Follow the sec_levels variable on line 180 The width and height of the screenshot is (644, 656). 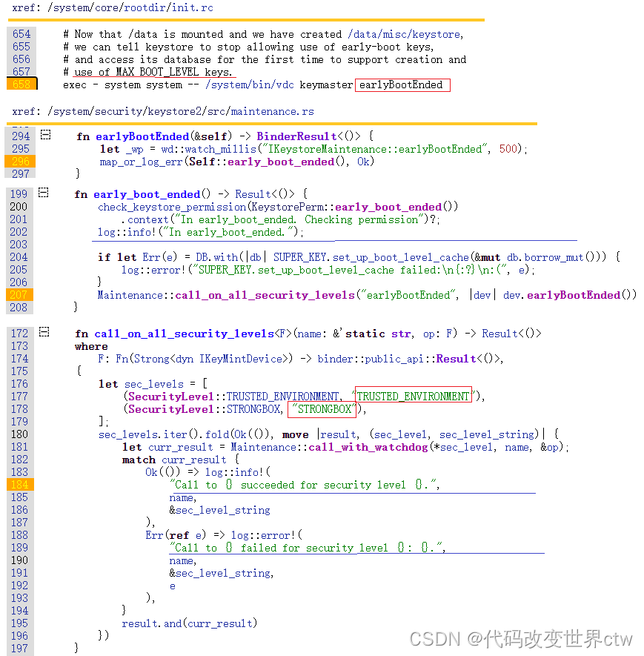point(128,434)
